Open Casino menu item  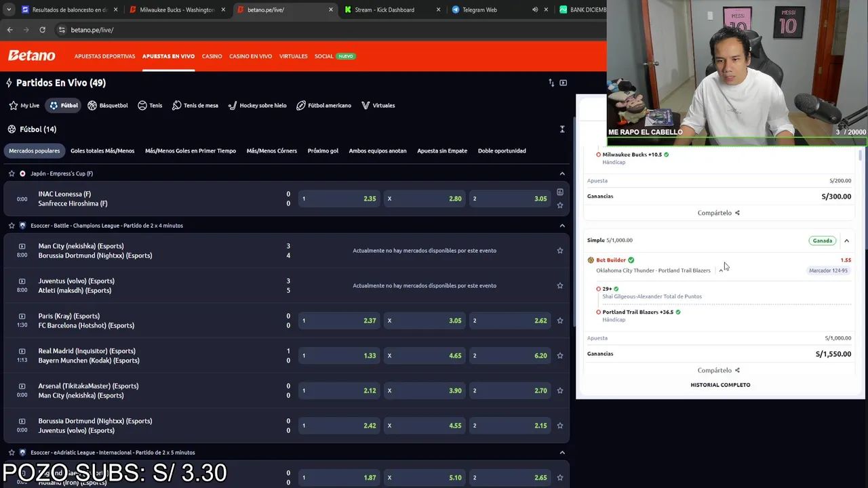pos(212,56)
